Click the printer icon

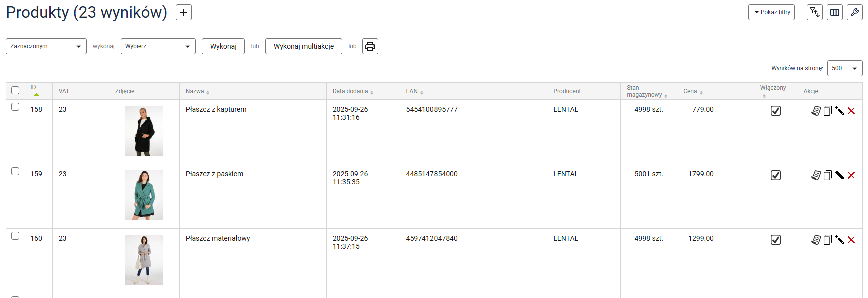pos(370,46)
